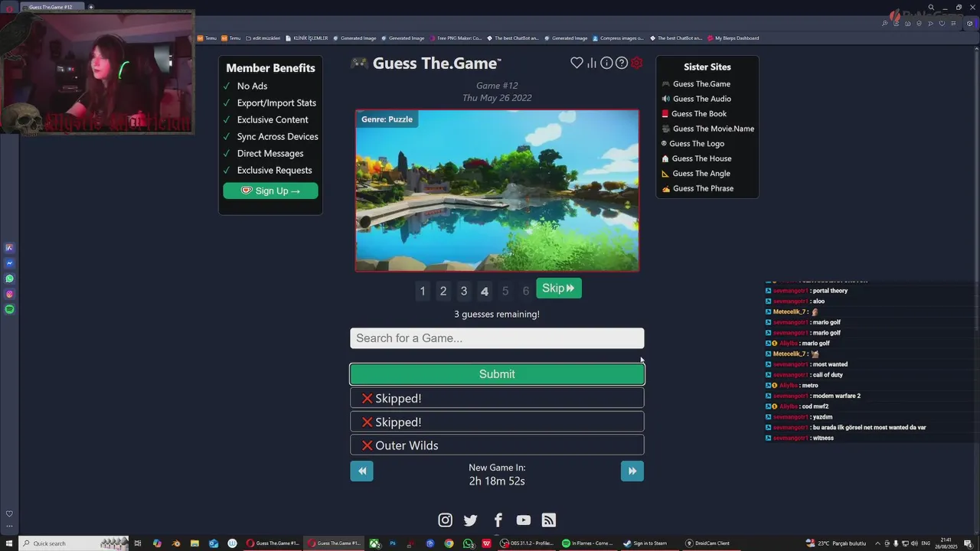The width and height of the screenshot is (980, 551).
Task: Select image 4 of the game
Action: [484, 291]
